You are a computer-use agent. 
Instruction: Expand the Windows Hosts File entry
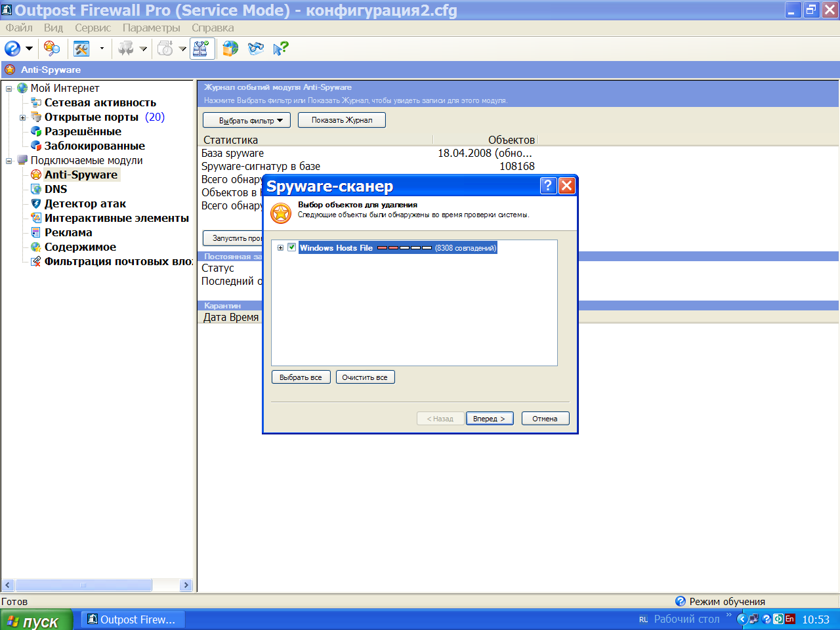point(280,247)
